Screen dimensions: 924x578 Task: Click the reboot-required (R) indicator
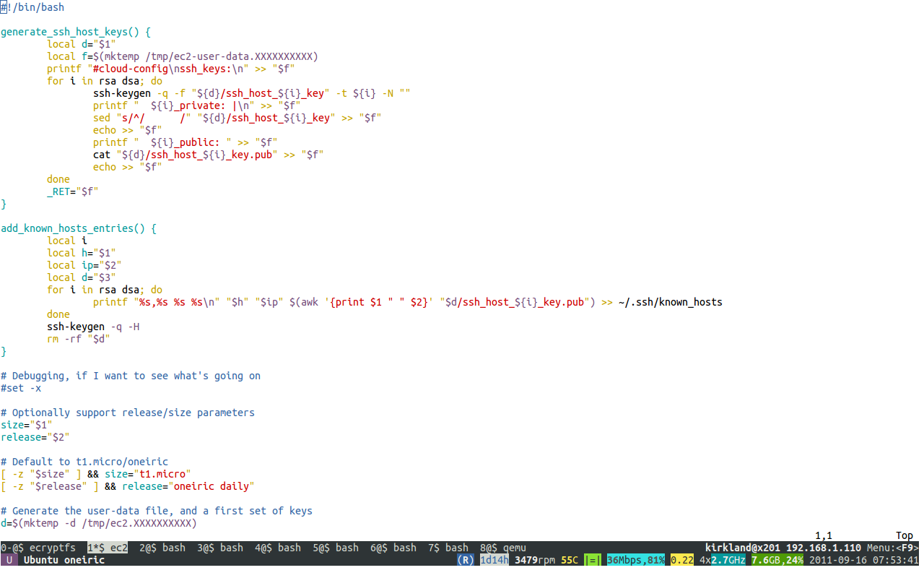tap(466, 560)
